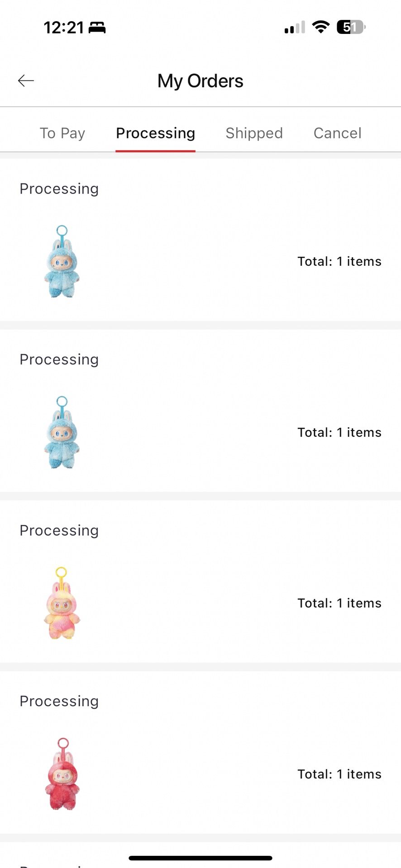Tap the Wi-Fi status icon
The height and width of the screenshot is (868, 401).
[x=321, y=27]
